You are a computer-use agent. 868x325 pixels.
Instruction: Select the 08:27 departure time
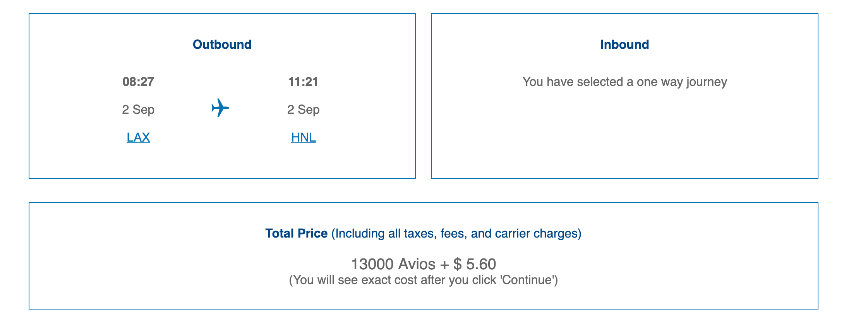[x=138, y=82]
